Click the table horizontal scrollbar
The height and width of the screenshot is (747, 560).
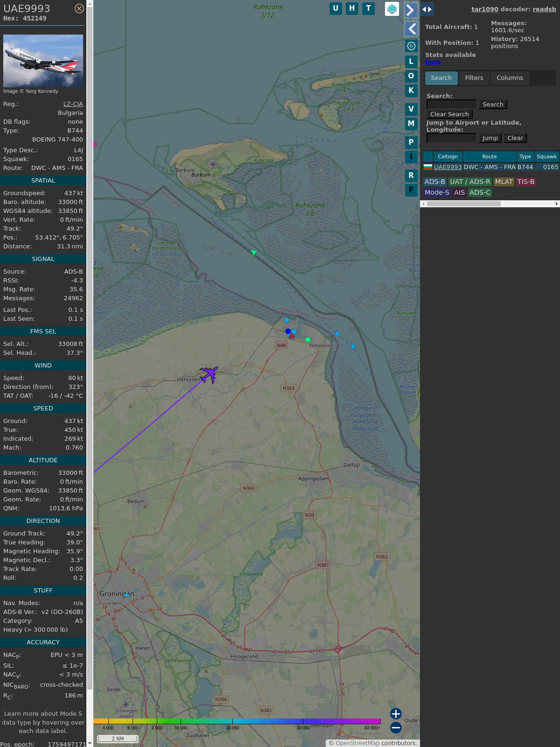pos(464,204)
